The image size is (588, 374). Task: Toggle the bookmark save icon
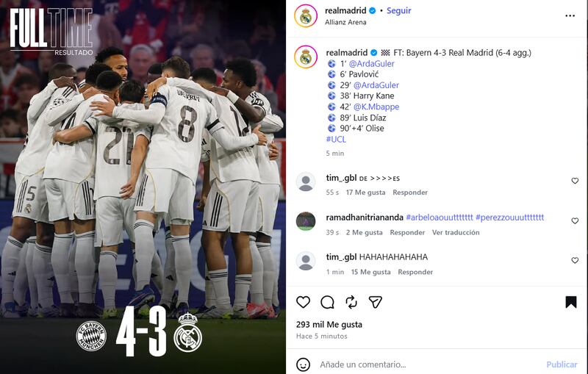coord(571,302)
